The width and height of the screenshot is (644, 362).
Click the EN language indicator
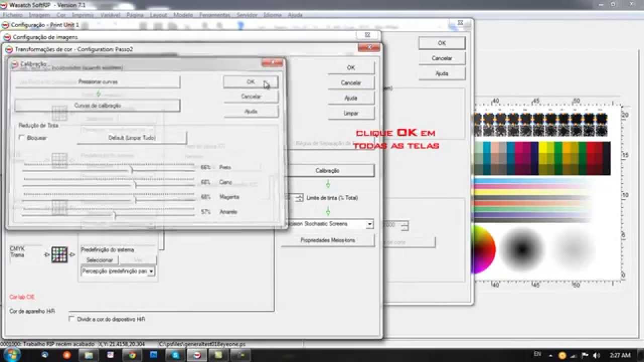click(x=537, y=354)
